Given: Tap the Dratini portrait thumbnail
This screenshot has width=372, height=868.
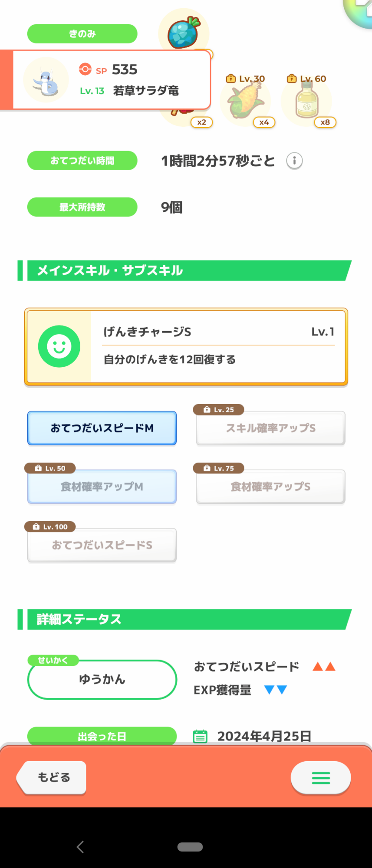Looking at the screenshot, I should pyautogui.click(x=46, y=80).
